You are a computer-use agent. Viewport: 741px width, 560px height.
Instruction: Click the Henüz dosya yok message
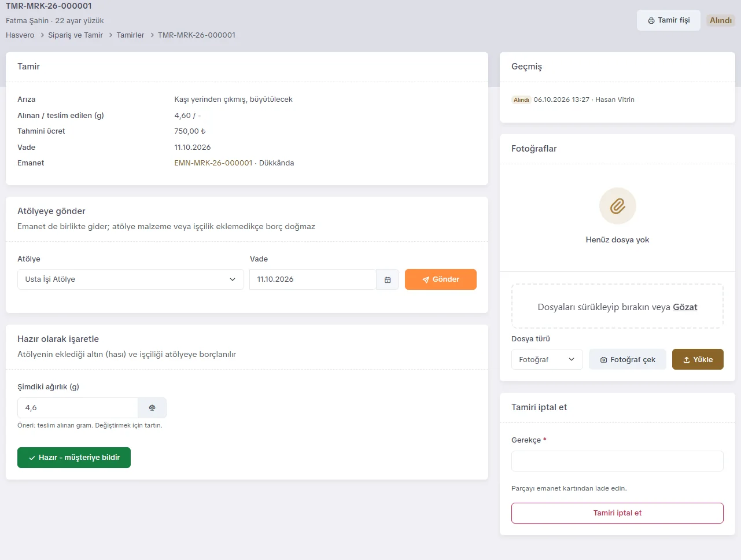pyautogui.click(x=617, y=240)
